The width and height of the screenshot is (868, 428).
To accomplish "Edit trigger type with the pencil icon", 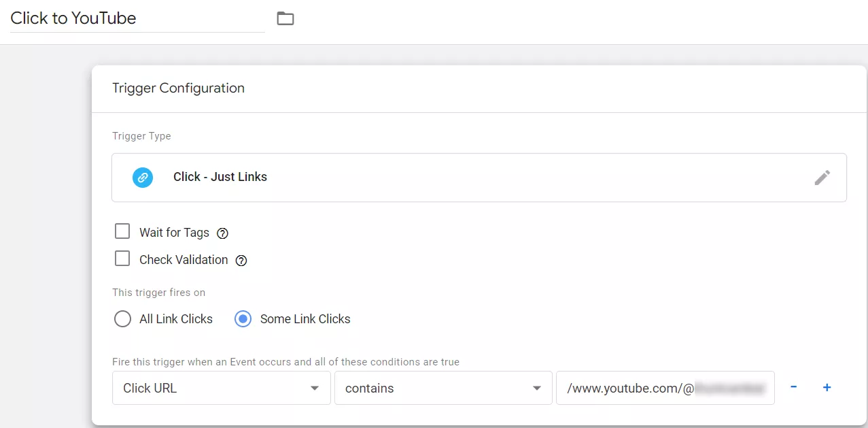I will coord(822,178).
